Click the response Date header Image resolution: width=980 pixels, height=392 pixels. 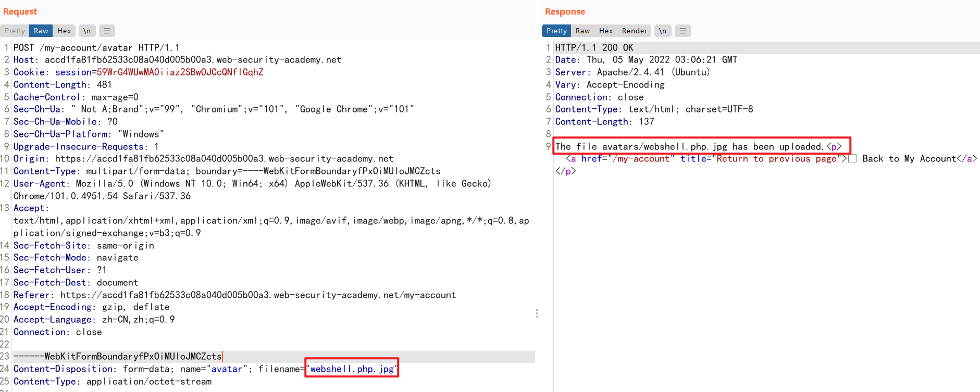(x=646, y=59)
